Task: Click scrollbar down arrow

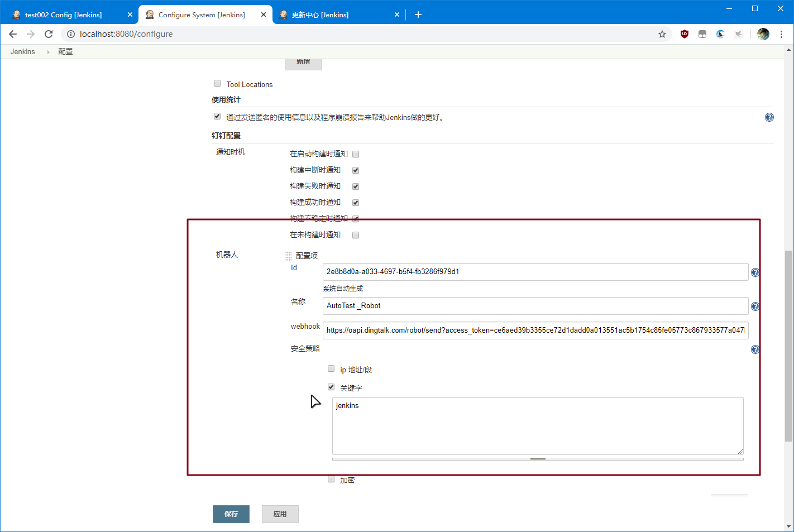Action: (788, 526)
